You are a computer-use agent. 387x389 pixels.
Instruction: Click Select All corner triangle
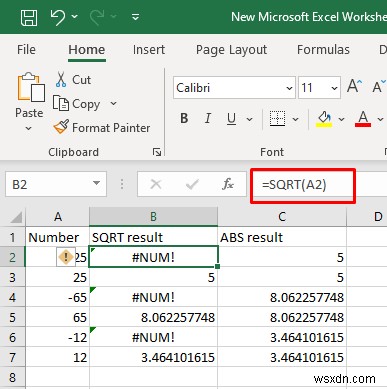coord(16,217)
